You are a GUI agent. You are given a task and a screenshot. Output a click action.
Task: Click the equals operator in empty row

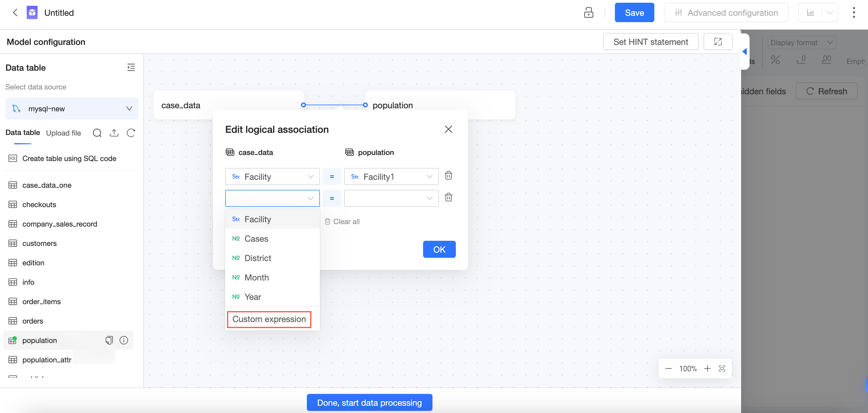point(332,199)
